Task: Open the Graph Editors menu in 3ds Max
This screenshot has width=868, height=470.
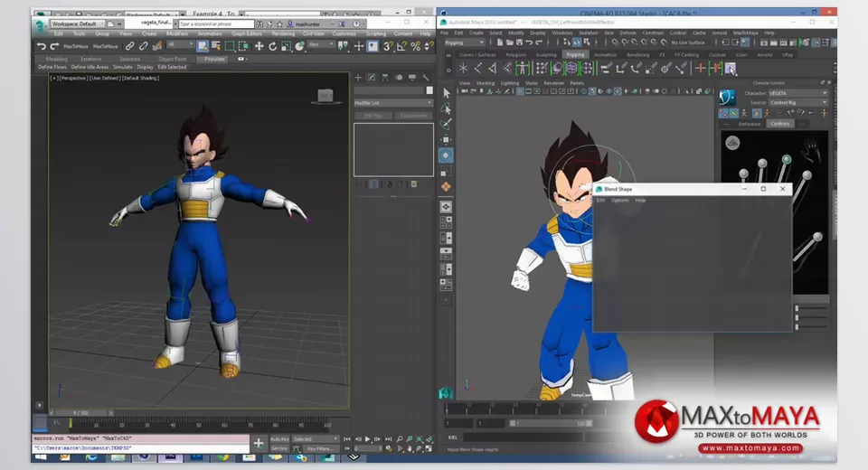Action: 246,33
